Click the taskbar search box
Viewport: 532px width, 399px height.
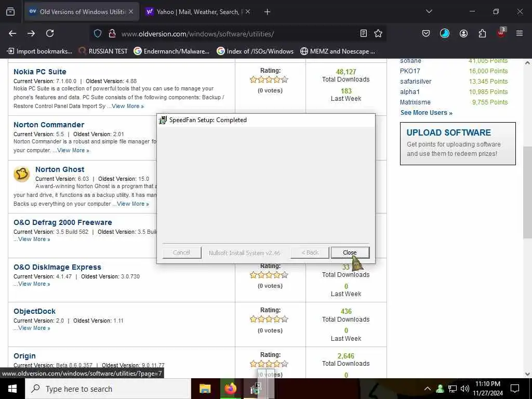point(108,389)
